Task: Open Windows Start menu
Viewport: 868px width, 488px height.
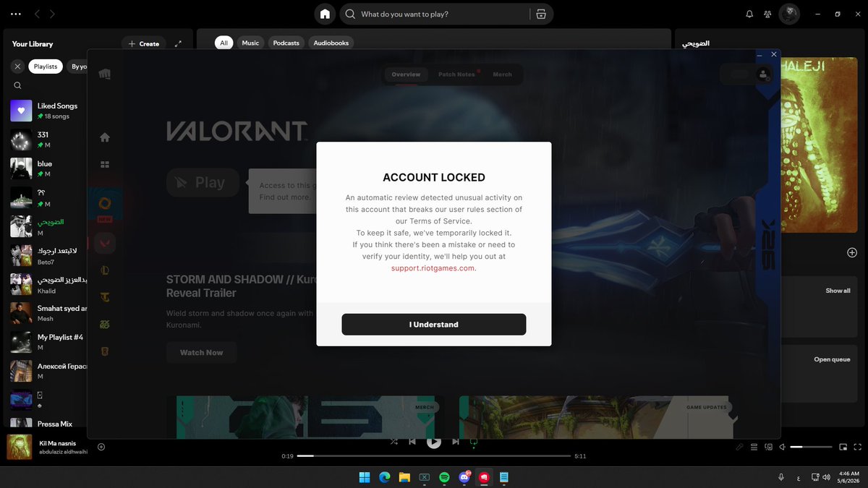Action: [x=365, y=477]
